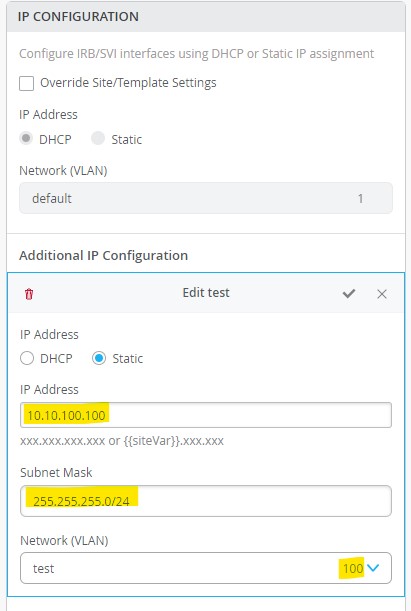Click the Subnet Mask field label
This screenshot has height=611, width=411.
click(x=56, y=472)
